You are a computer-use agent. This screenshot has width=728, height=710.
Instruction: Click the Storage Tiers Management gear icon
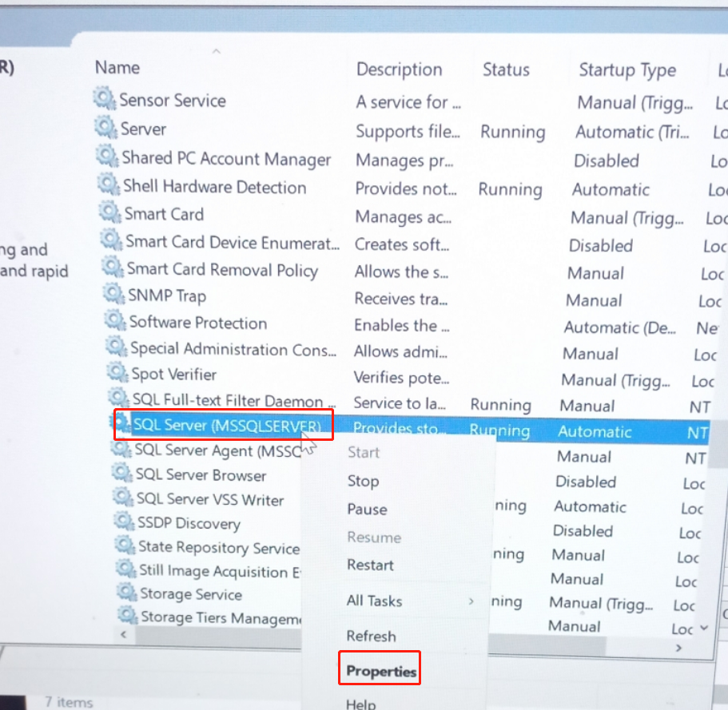click(128, 615)
